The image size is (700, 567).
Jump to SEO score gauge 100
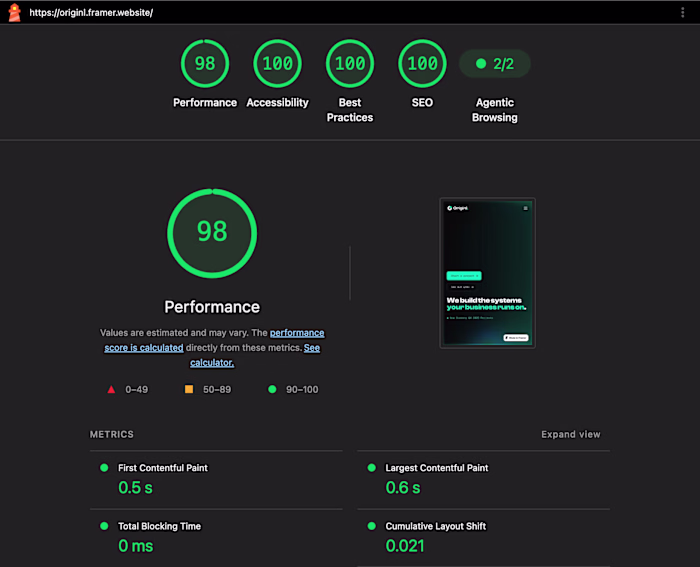[x=422, y=63]
